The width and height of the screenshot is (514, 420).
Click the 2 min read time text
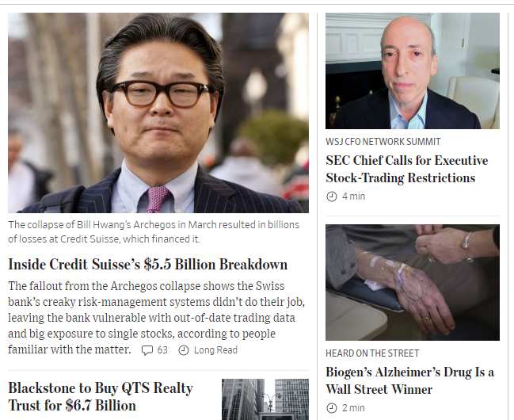click(353, 408)
